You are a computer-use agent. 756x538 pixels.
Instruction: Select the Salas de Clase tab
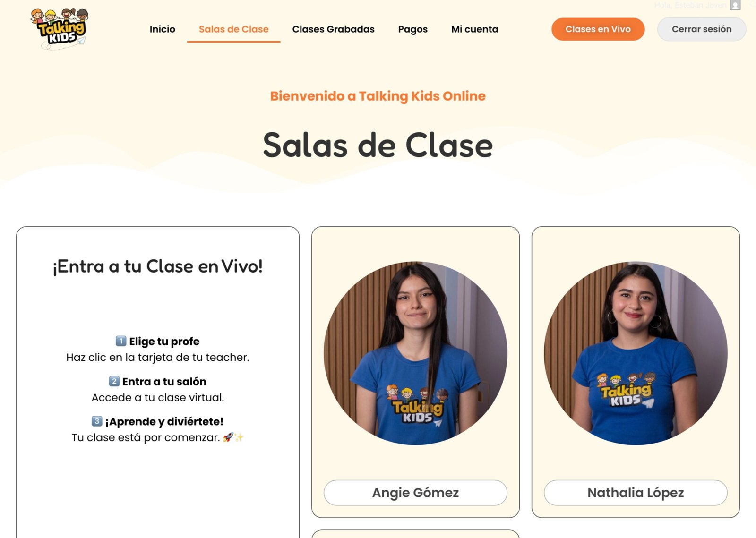coord(233,29)
